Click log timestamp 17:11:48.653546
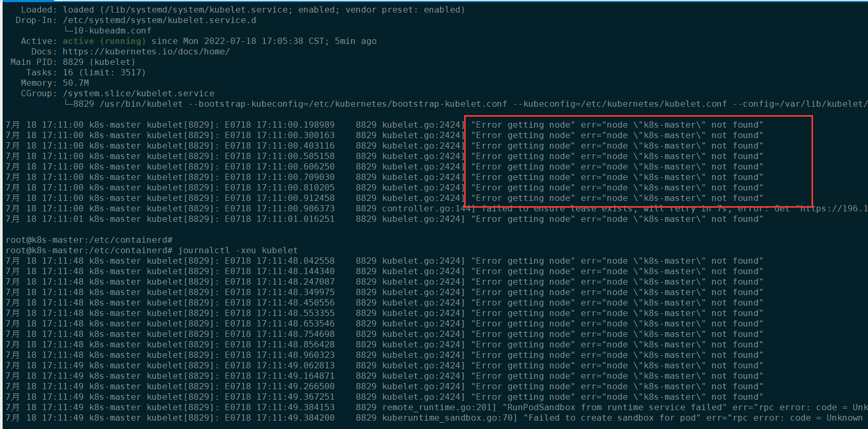The width and height of the screenshot is (868, 429). coord(295,323)
